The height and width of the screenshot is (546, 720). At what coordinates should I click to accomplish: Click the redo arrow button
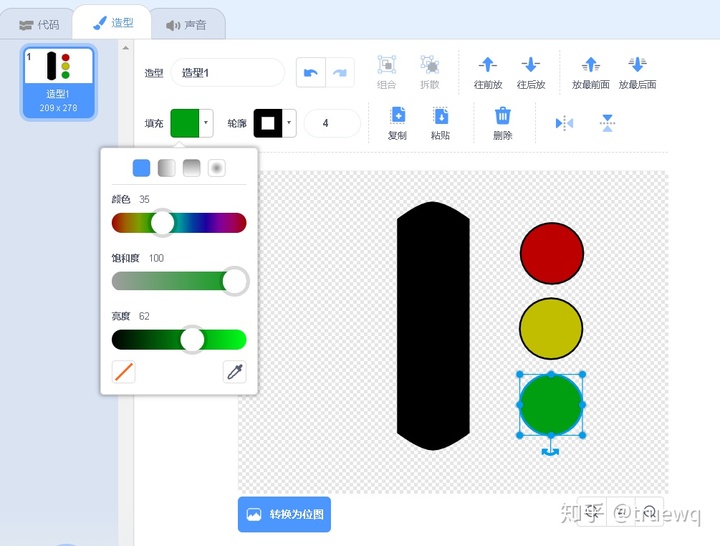340,73
